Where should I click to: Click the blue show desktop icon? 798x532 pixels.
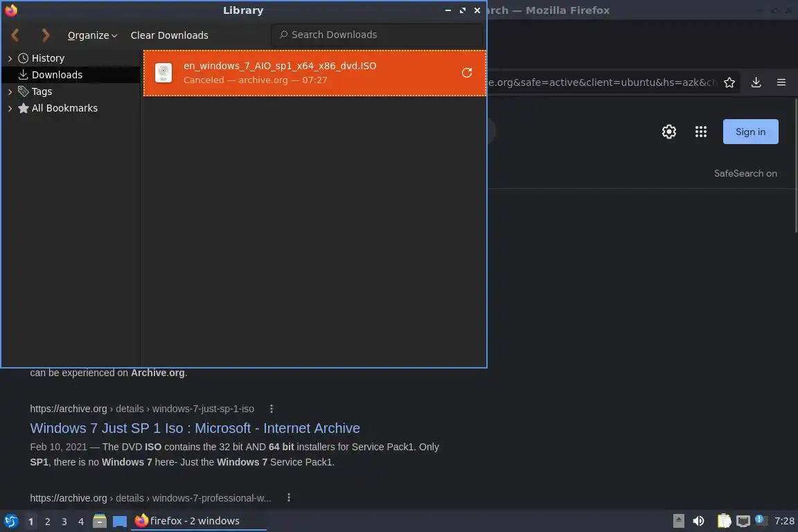pos(120,522)
